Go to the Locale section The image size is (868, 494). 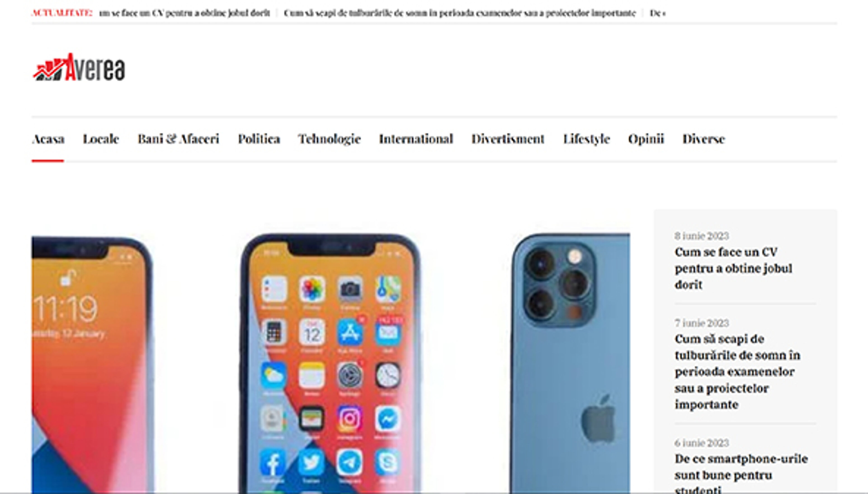point(101,139)
